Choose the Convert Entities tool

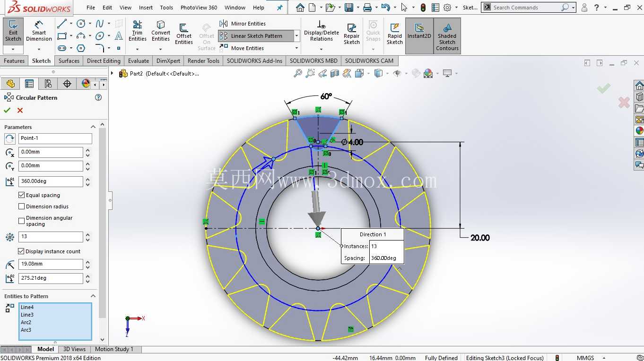161,32
